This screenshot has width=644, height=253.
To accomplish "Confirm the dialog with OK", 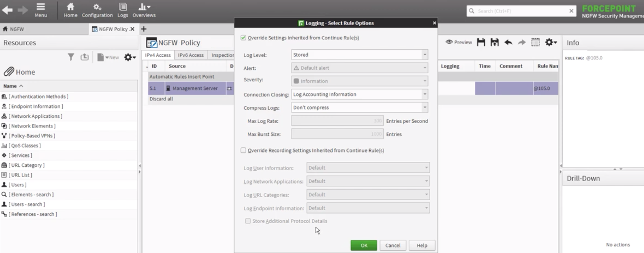I will coord(364,245).
